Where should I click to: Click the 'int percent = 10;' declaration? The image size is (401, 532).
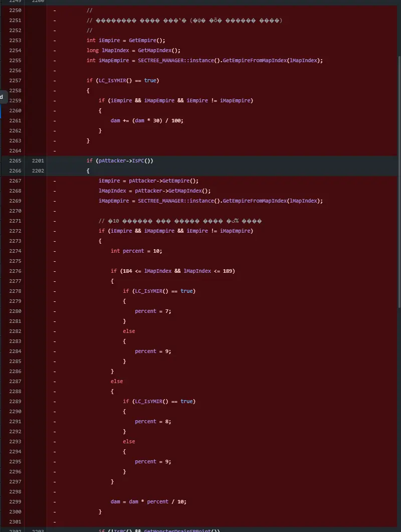[136, 251]
